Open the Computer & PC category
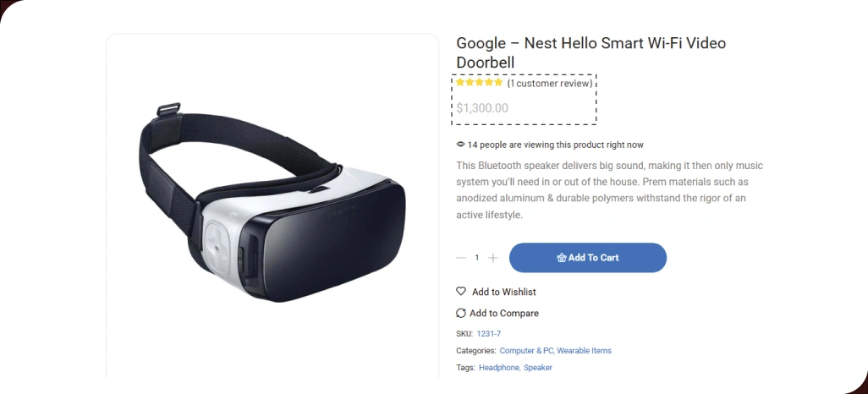Viewport: 868px width, 394px height. tap(526, 351)
